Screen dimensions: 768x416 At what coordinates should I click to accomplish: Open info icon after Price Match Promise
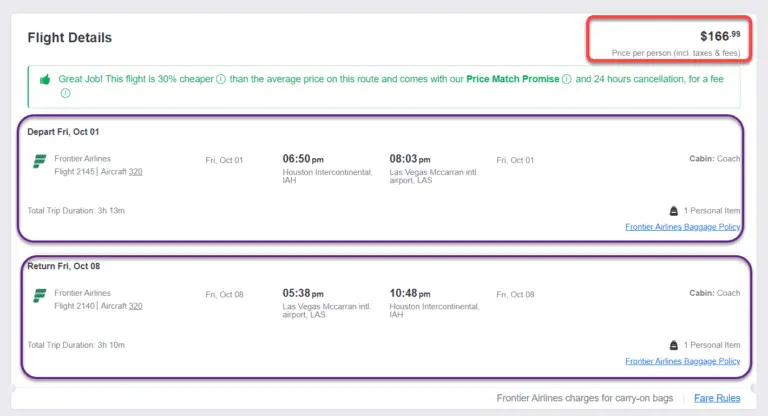pos(567,79)
